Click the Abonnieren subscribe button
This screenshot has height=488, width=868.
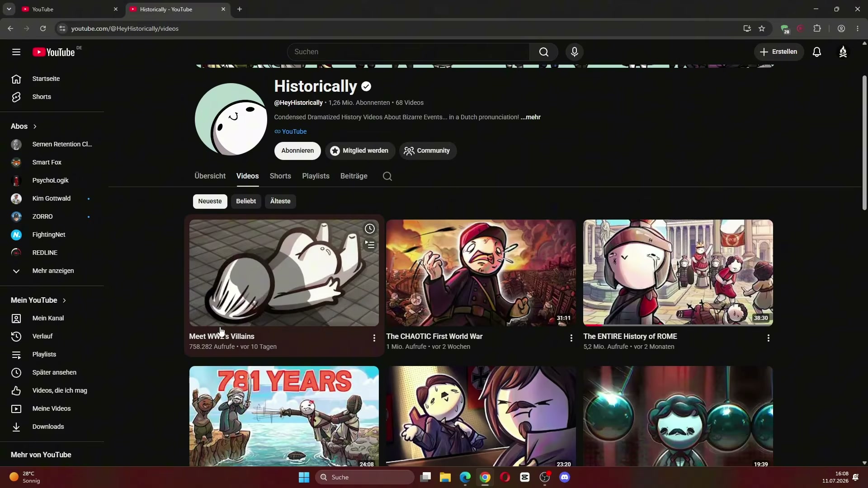coord(297,151)
